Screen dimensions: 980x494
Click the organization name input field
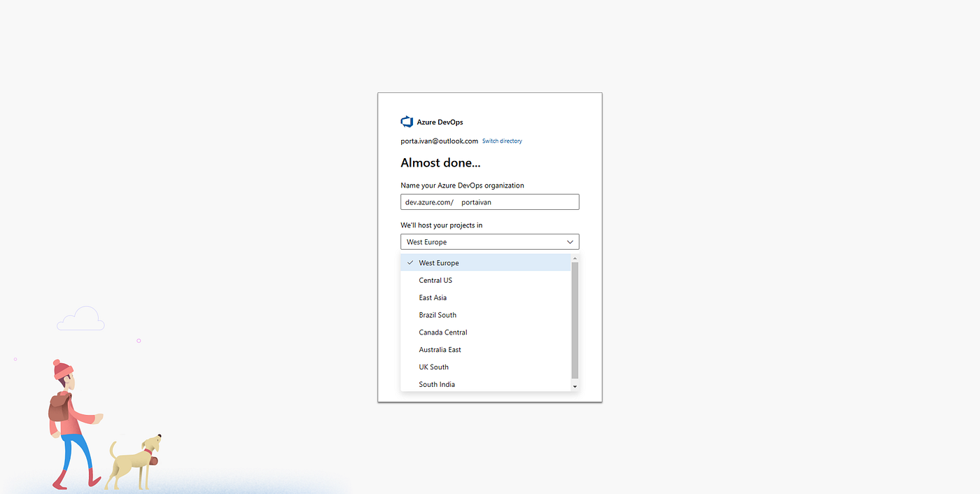pos(518,202)
